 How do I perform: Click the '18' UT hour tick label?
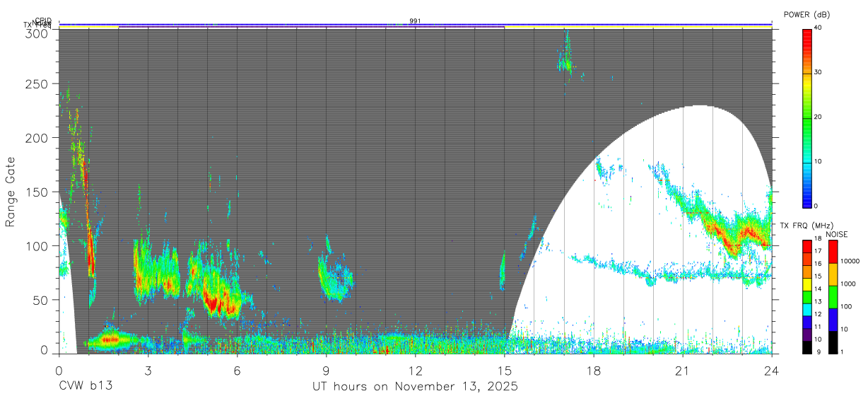click(x=593, y=371)
